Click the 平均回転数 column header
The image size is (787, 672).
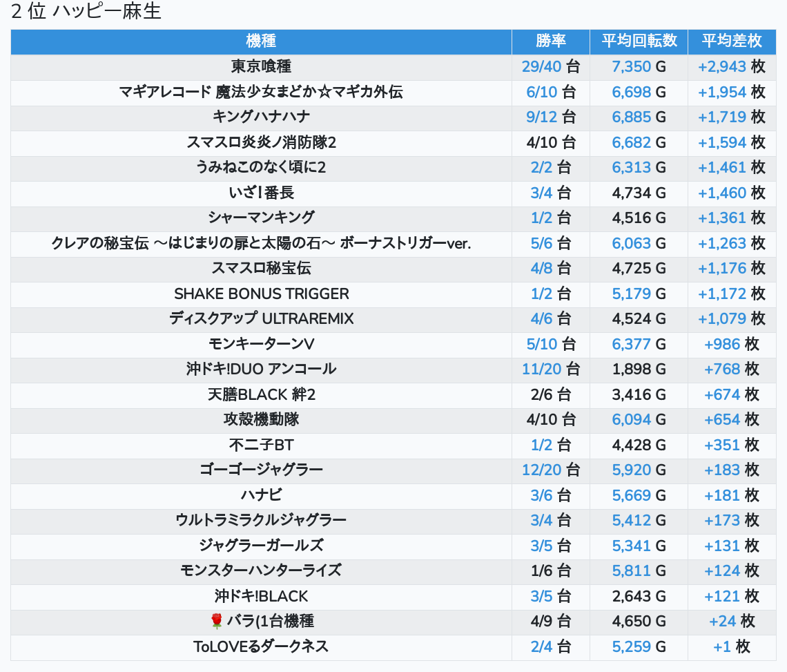pos(639,41)
